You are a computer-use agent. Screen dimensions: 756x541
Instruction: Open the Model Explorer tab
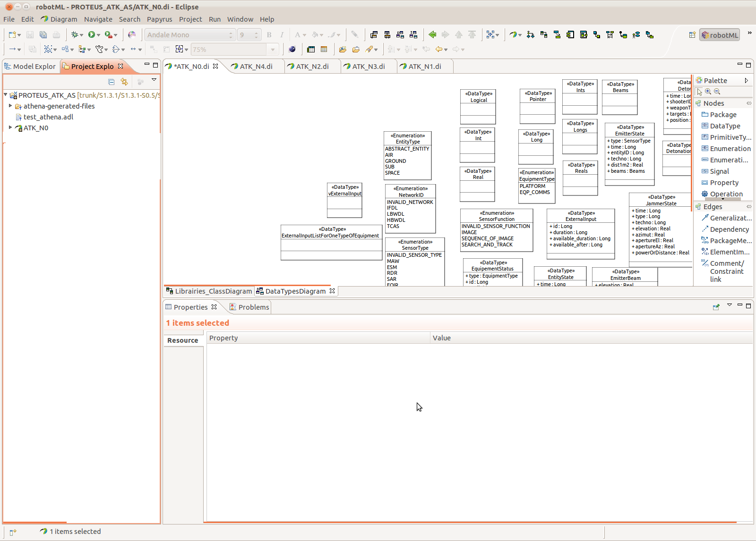pyautogui.click(x=30, y=67)
